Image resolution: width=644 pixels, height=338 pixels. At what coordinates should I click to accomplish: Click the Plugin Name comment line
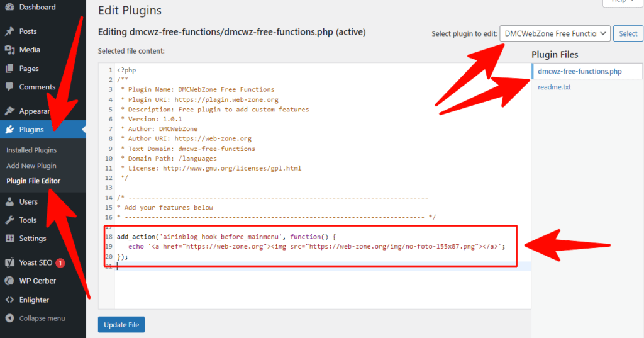click(x=197, y=89)
